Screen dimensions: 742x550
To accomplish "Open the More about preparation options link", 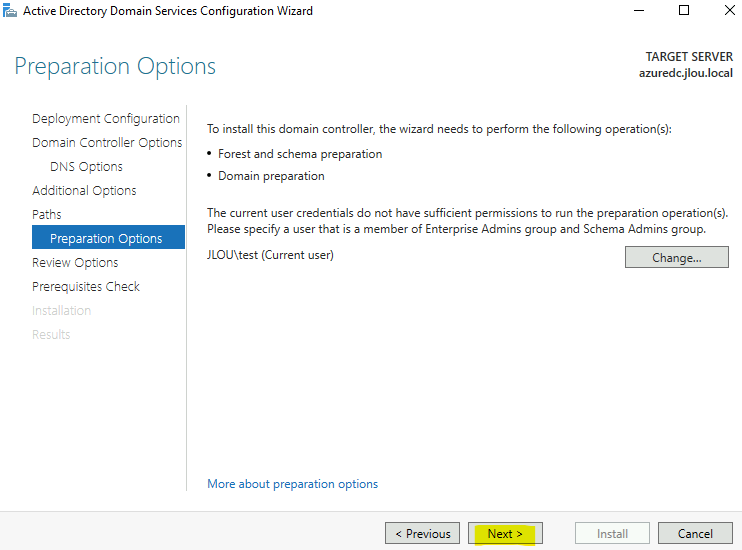I will pos(292,484).
